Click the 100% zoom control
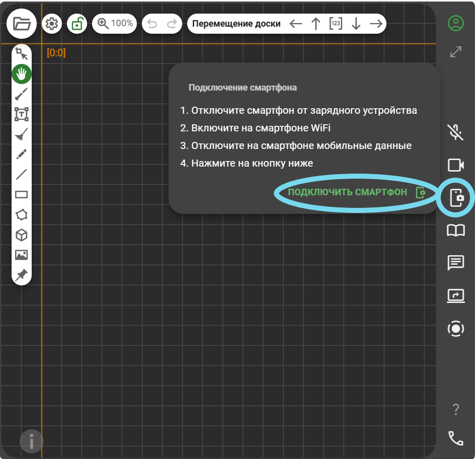Image resolution: width=476 pixels, height=459 pixels. tap(115, 24)
